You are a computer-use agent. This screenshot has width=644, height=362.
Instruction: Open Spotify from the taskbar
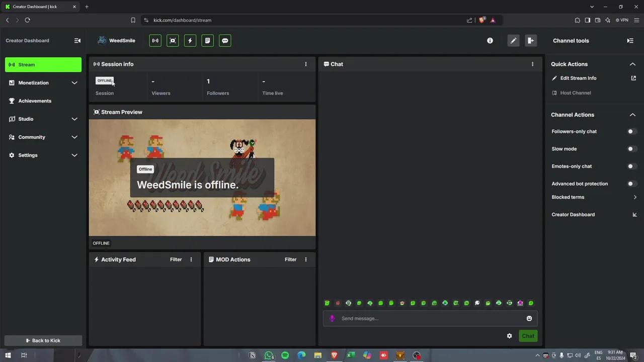click(285, 355)
